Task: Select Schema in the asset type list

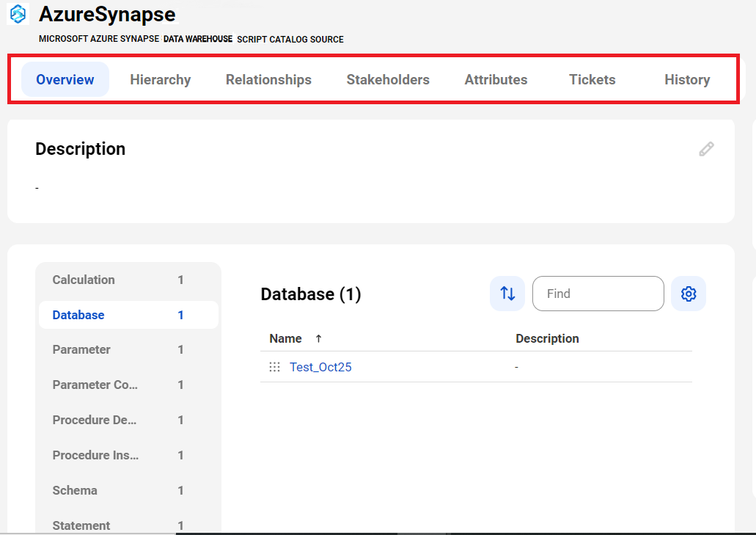Action: [x=128, y=491]
